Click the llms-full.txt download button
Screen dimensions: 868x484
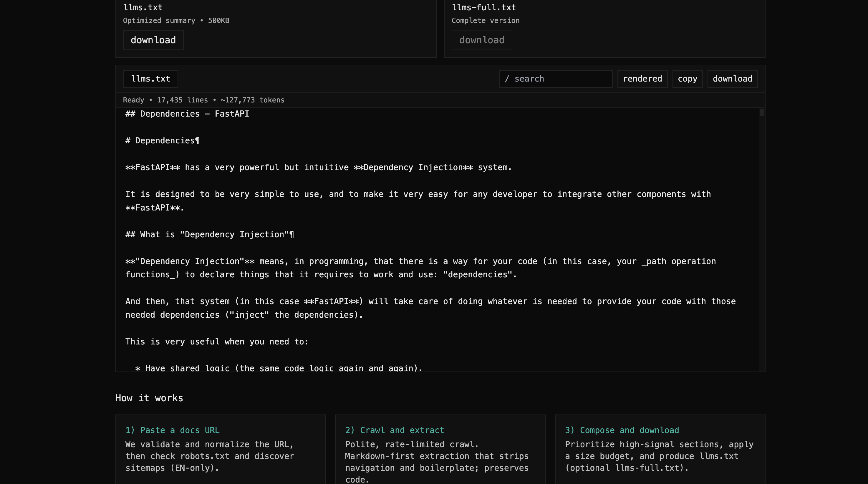[481, 40]
